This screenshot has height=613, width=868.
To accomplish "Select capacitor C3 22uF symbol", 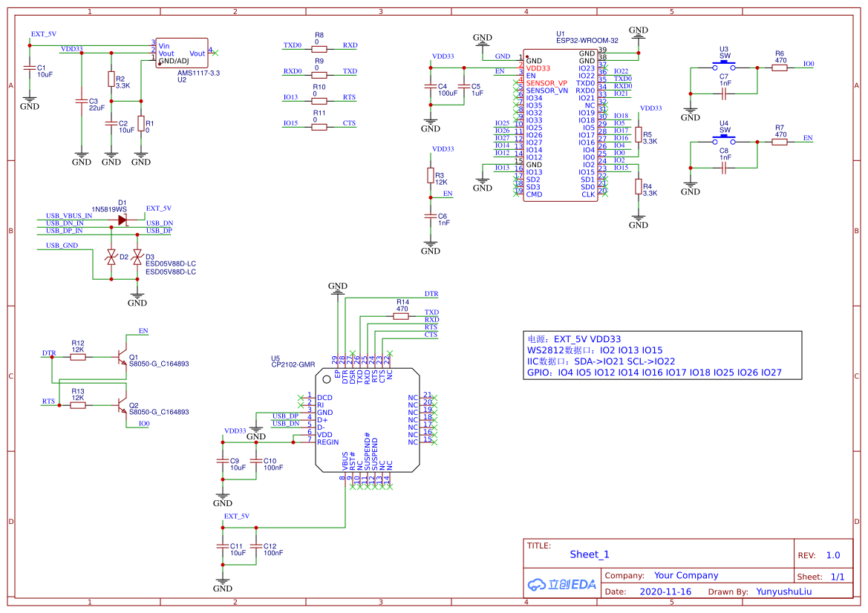I will 82,101.
